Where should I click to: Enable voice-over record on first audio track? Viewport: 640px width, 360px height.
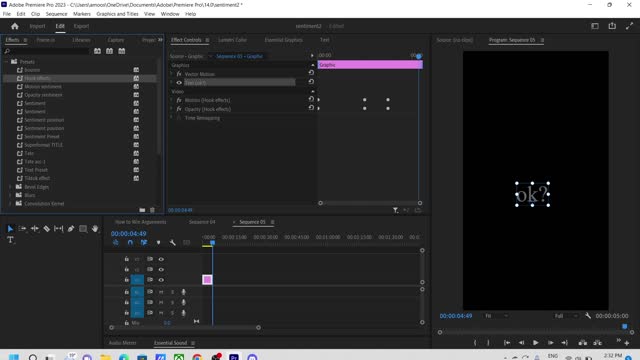coord(184,292)
